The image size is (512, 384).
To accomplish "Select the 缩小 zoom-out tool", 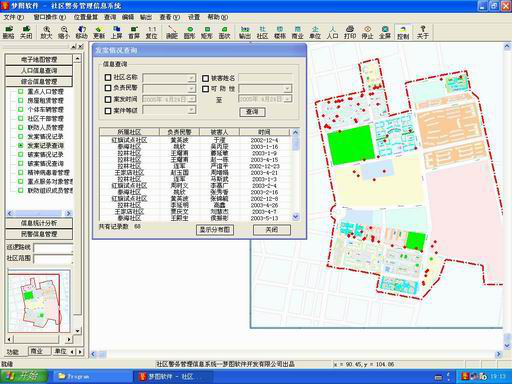I will tap(64, 32).
